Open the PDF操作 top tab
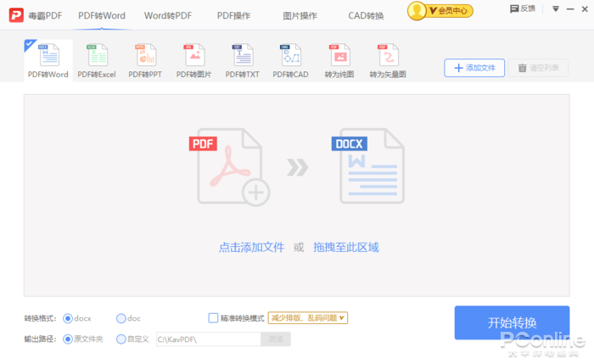The width and height of the screenshot is (594, 364). click(233, 15)
